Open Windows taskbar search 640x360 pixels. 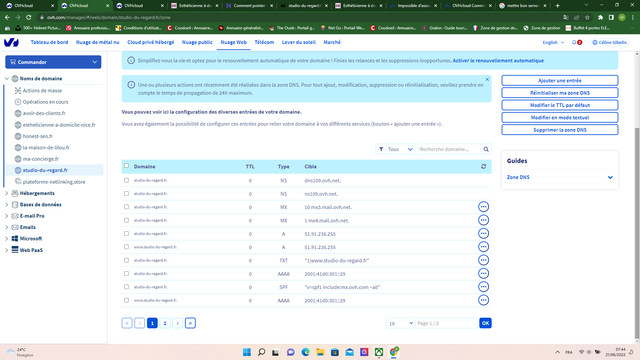pos(262,352)
